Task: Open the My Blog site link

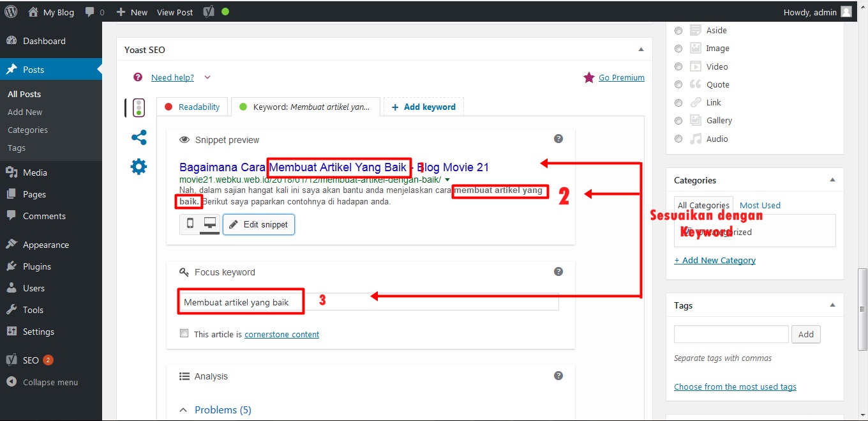Action: pyautogui.click(x=51, y=12)
